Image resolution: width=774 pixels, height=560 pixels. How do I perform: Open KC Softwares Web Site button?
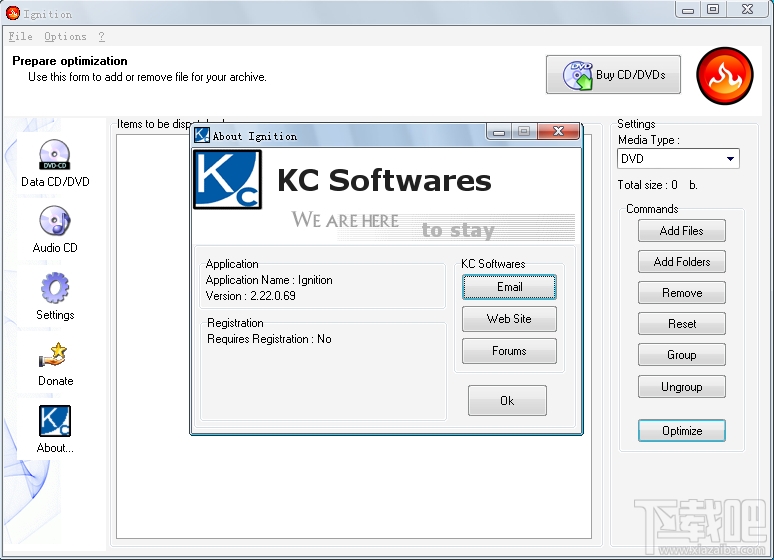(509, 319)
